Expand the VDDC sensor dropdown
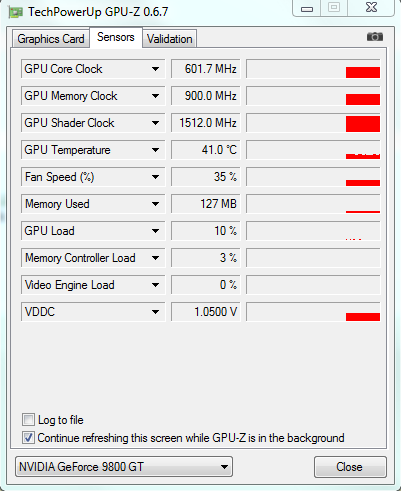This screenshot has width=401, height=491. coord(155,312)
